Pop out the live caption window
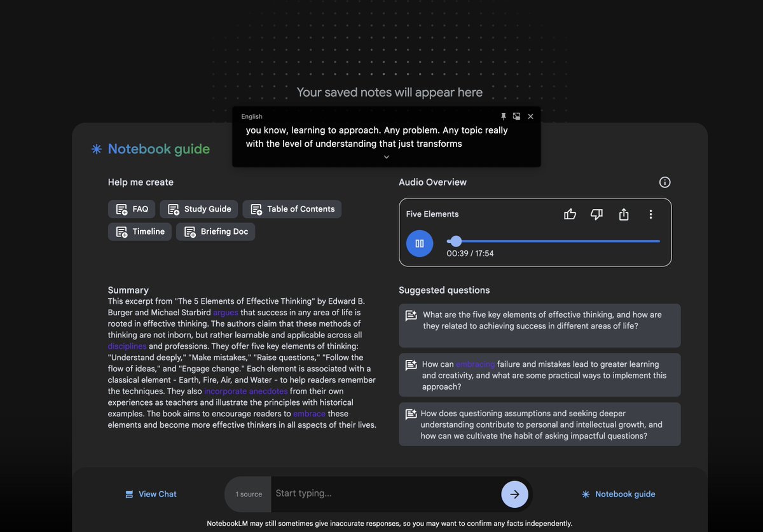 pyautogui.click(x=517, y=116)
